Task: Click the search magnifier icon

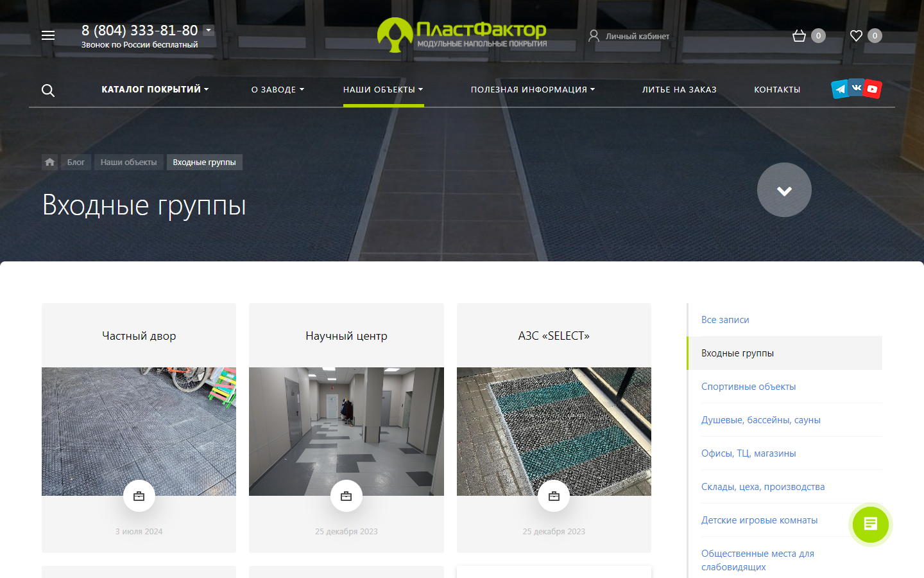Action: pos(48,91)
